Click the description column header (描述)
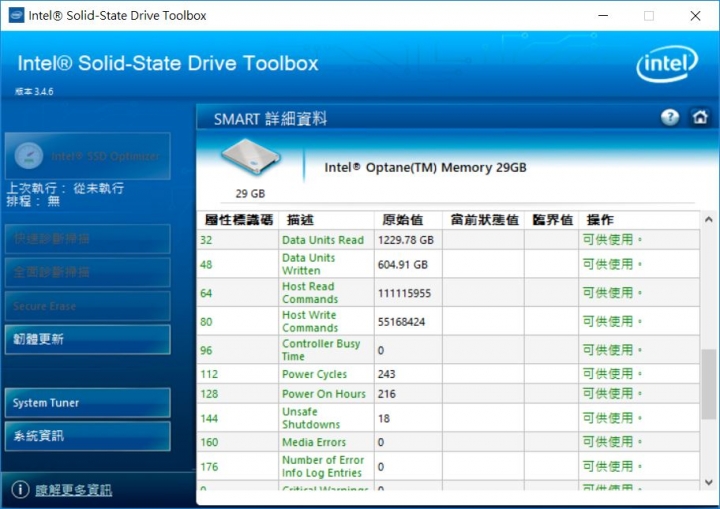 300,220
